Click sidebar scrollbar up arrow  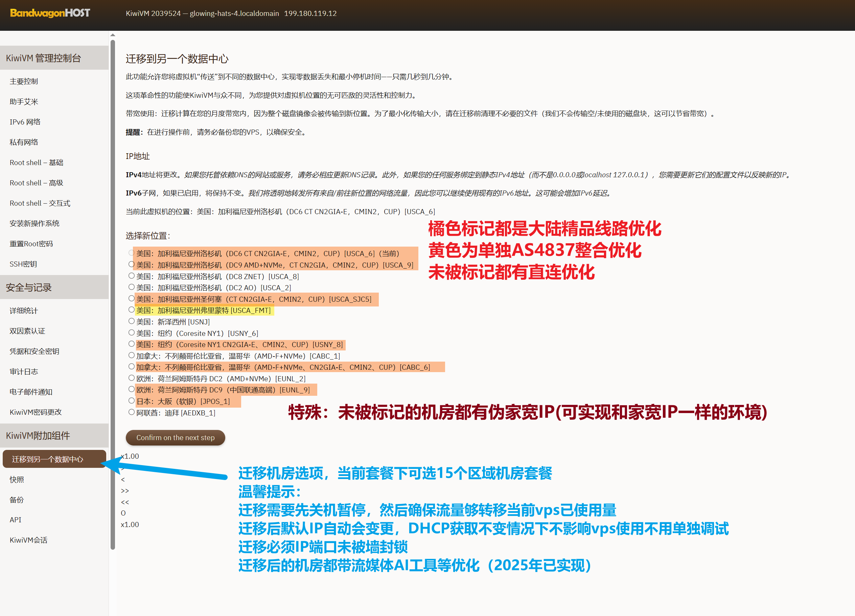coord(113,35)
